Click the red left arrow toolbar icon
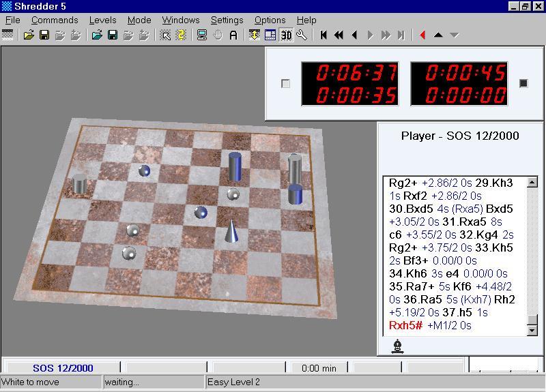Screen dimensions: 546x392 click(x=422, y=35)
